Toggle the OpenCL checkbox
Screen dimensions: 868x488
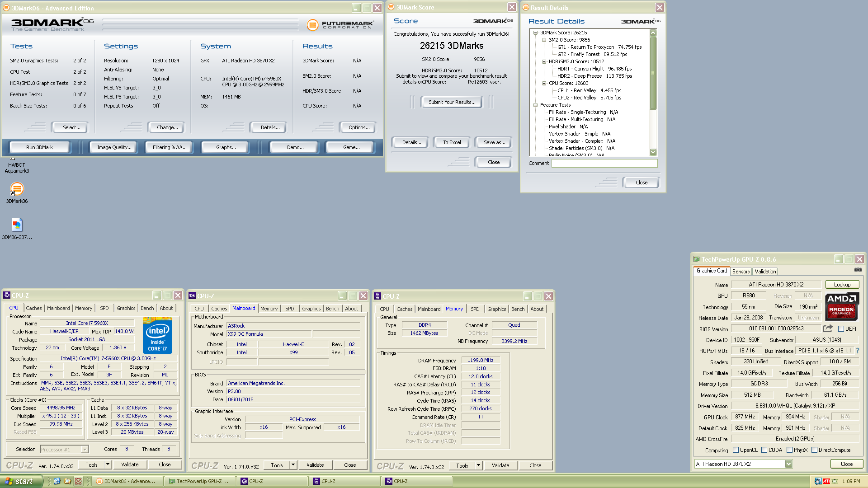(x=736, y=450)
